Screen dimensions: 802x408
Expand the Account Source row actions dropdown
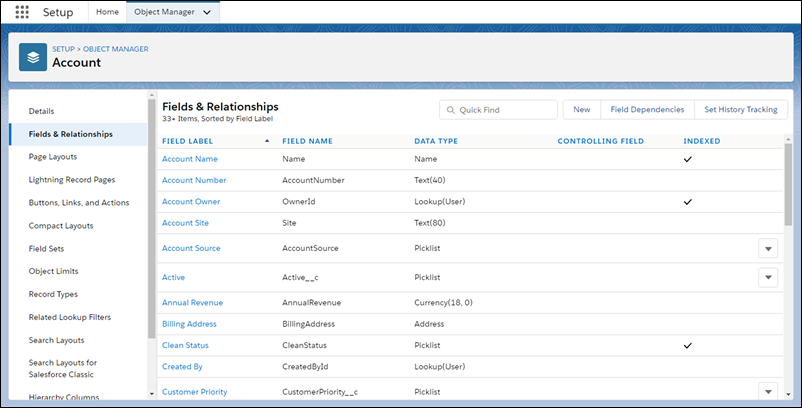coord(768,248)
